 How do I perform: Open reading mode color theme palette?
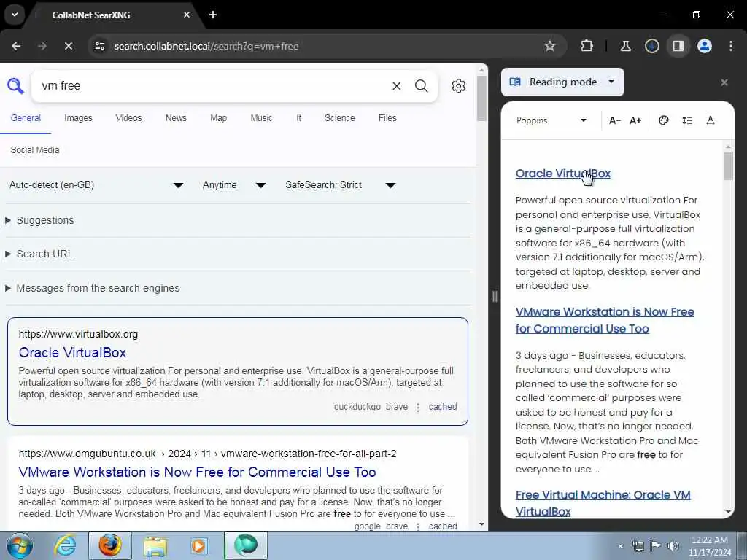point(663,120)
